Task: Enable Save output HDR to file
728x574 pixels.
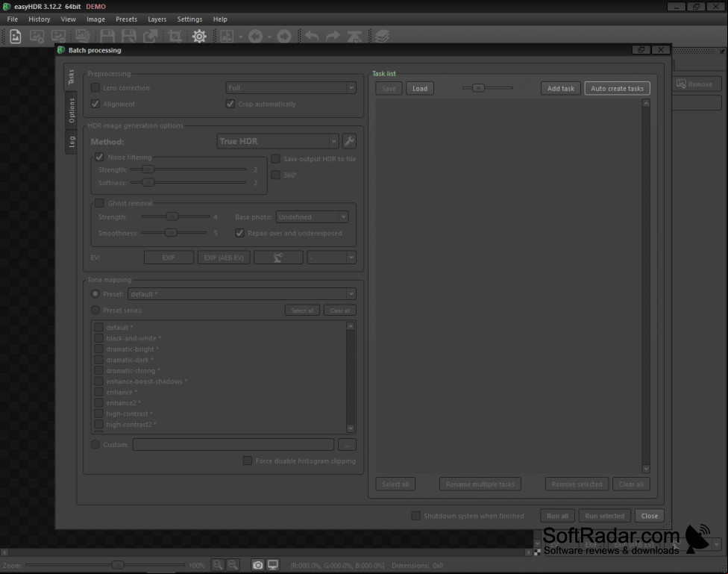Action: click(275, 159)
